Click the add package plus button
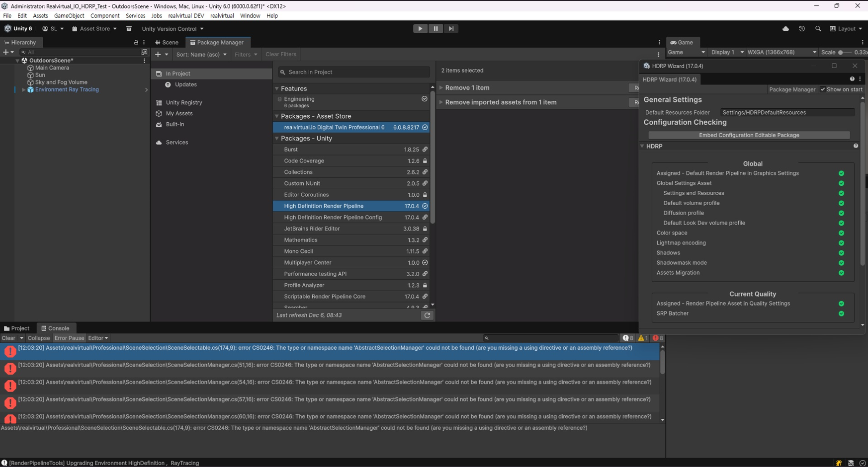Image resolution: width=868 pixels, height=467 pixels. (158, 55)
